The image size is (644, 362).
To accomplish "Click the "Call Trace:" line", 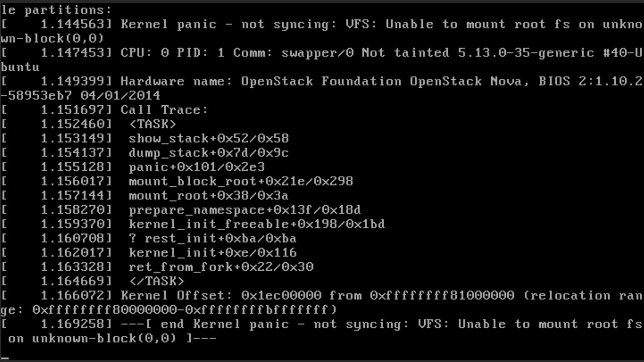I will (164, 110).
